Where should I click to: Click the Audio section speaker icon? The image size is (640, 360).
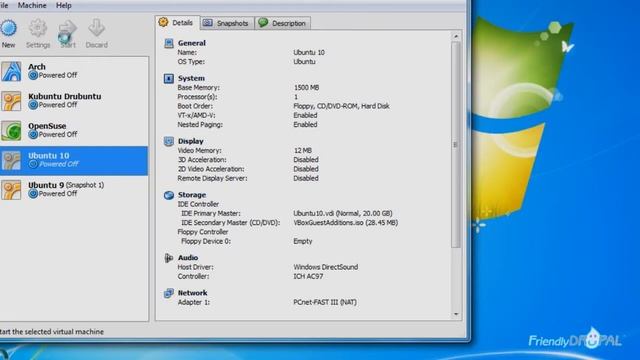click(x=169, y=258)
